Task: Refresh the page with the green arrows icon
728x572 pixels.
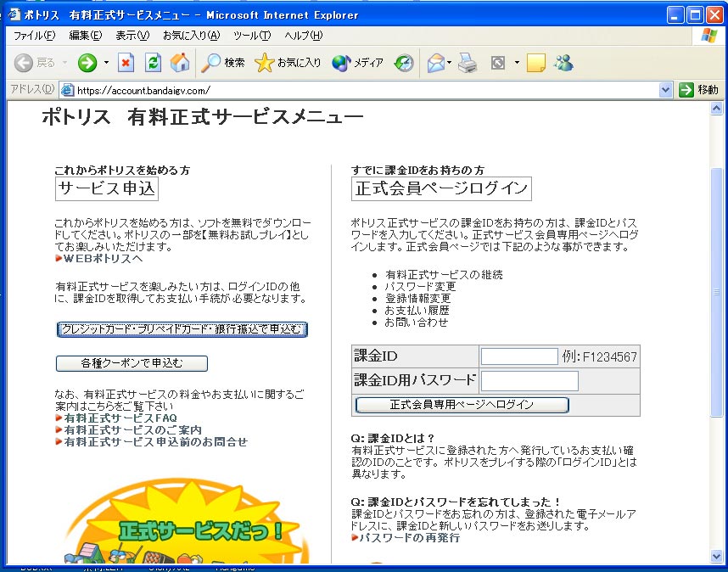Action: (x=153, y=63)
